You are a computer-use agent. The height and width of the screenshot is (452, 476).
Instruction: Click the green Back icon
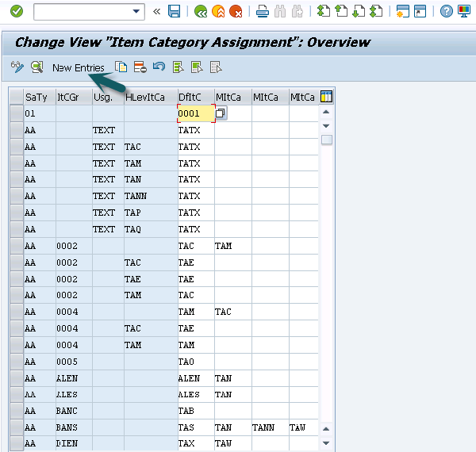pyautogui.click(x=201, y=12)
